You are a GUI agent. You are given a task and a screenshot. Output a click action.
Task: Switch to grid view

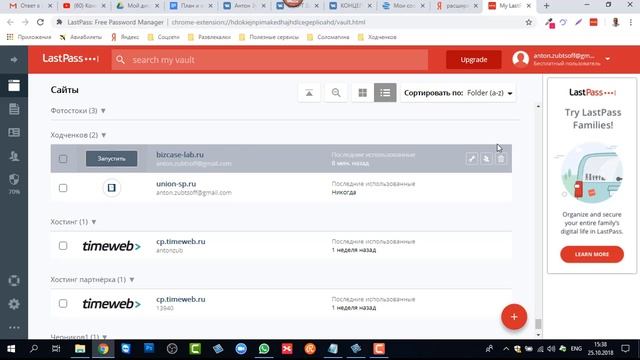click(362, 93)
